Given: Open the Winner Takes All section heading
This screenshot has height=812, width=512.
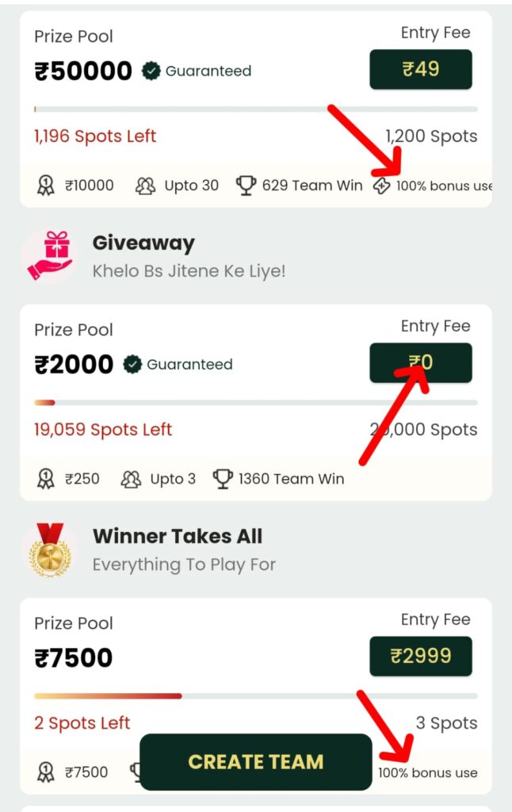Looking at the screenshot, I should click(x=178, y=536).
